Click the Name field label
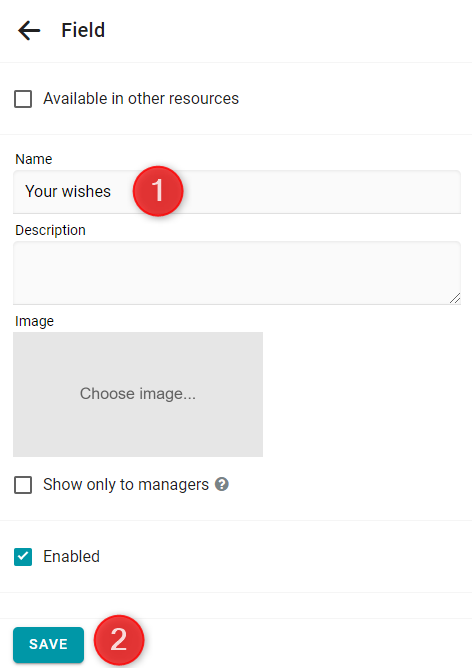 point(34,159)
